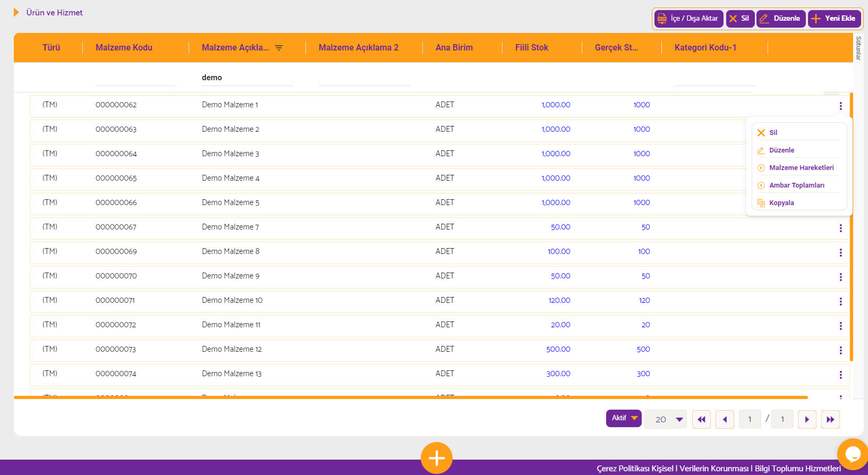The height and width of the screenshot is (475, 868).
Task: Click (TM) type in Demo Malzeme 7 row
Action: [x=50, y=227]
